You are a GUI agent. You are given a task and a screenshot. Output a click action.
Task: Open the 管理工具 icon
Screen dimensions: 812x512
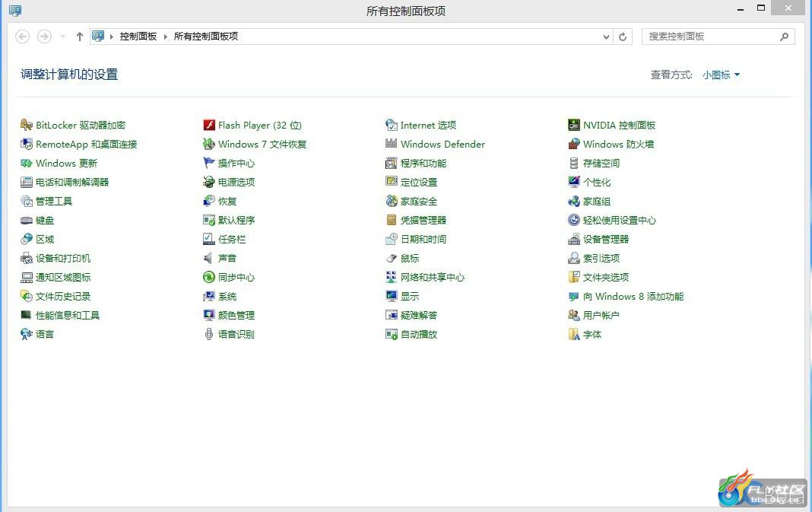click(x=27, y=201)
